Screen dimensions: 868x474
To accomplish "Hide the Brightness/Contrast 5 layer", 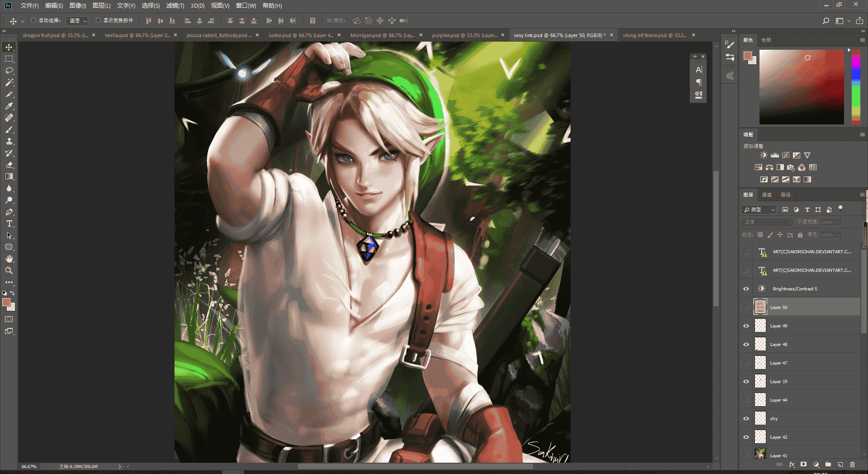I will click(x=746, y=289).
